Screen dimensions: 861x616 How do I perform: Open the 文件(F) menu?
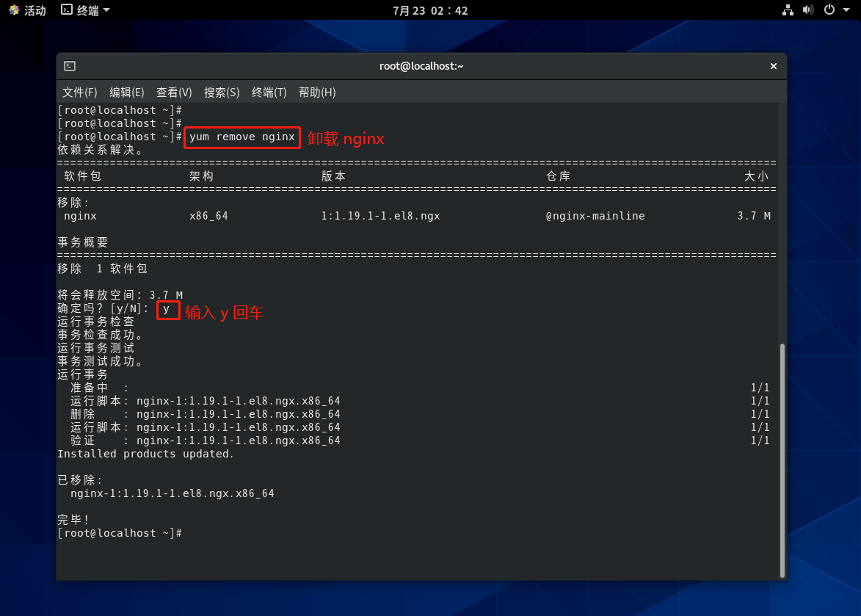pos(79,93)
